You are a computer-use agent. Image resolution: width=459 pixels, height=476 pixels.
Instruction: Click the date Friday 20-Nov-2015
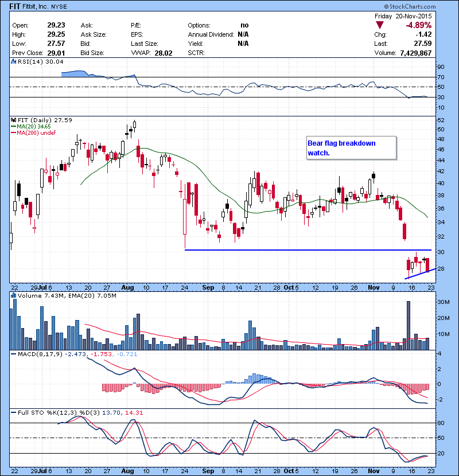coord(403,16)
